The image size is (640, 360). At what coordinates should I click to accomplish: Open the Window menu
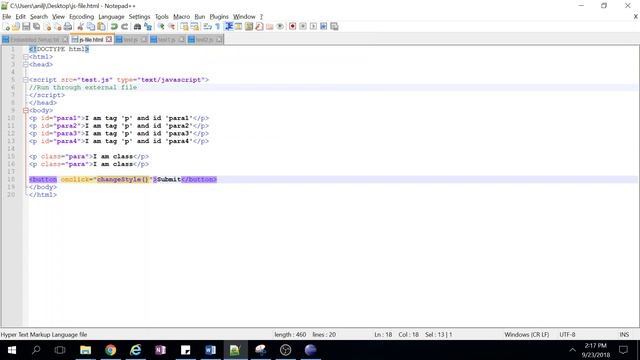point(244,17)
